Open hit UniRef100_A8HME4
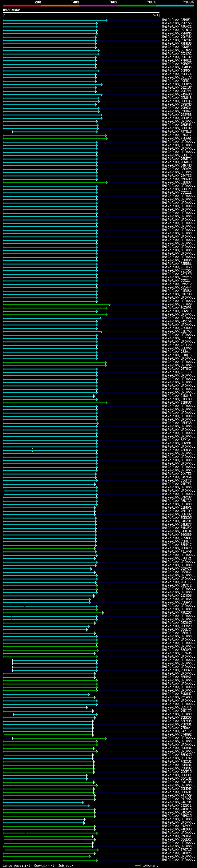 point(177,20)
